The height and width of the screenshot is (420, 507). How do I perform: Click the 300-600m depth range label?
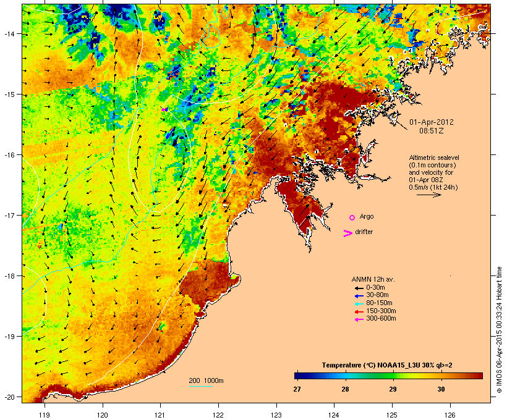click(x=381, y=319)
